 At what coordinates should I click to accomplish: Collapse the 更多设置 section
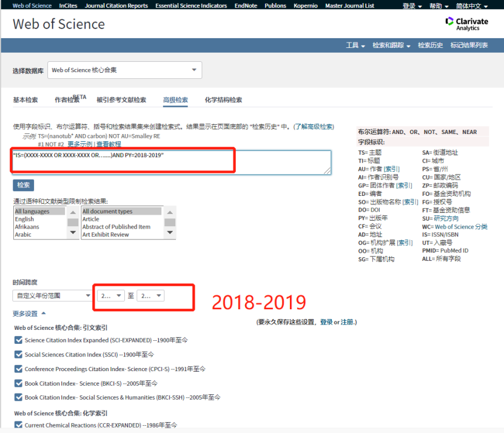29,314
